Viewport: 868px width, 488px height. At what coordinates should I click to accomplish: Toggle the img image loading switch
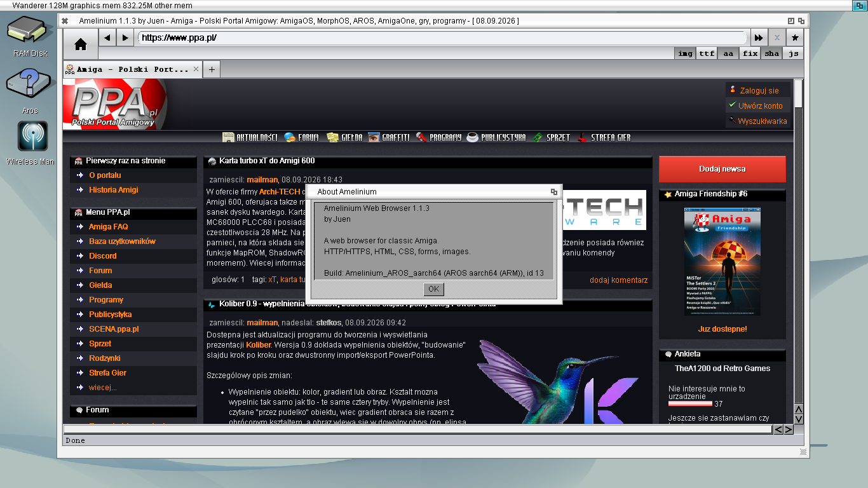pos(685,53)
